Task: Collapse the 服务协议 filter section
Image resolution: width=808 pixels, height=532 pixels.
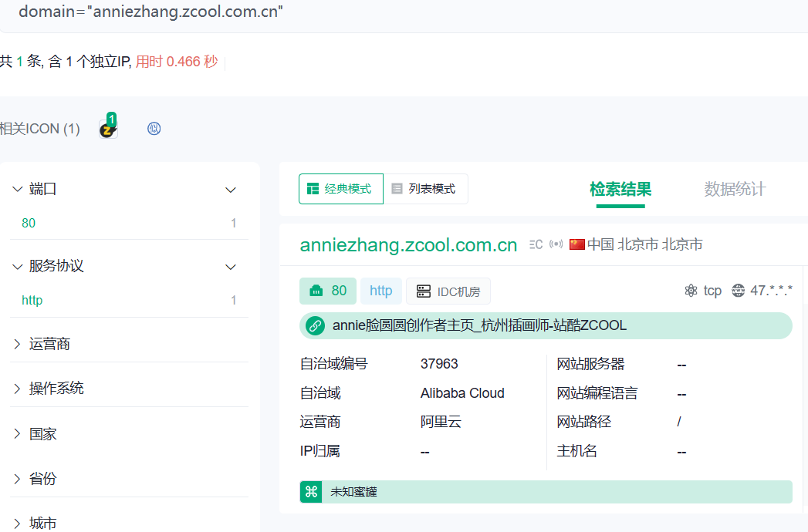Action: click(18, 266)
